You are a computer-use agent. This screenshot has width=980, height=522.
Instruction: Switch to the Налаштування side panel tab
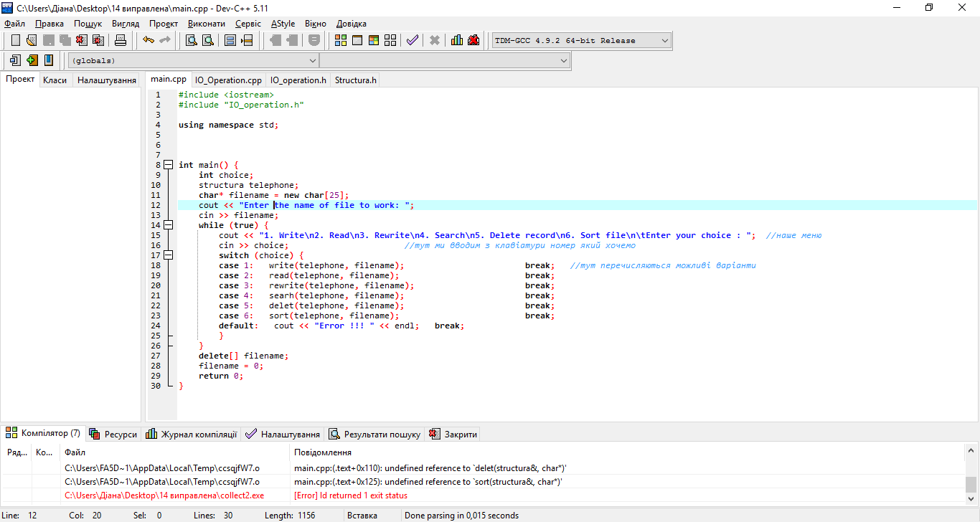pyautogui.click(x=107, y=80)
